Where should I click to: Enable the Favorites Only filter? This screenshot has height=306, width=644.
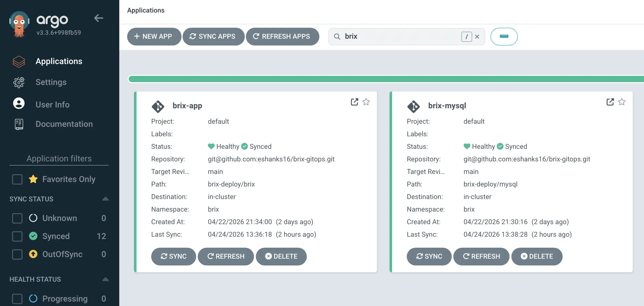tap(17, 179)
